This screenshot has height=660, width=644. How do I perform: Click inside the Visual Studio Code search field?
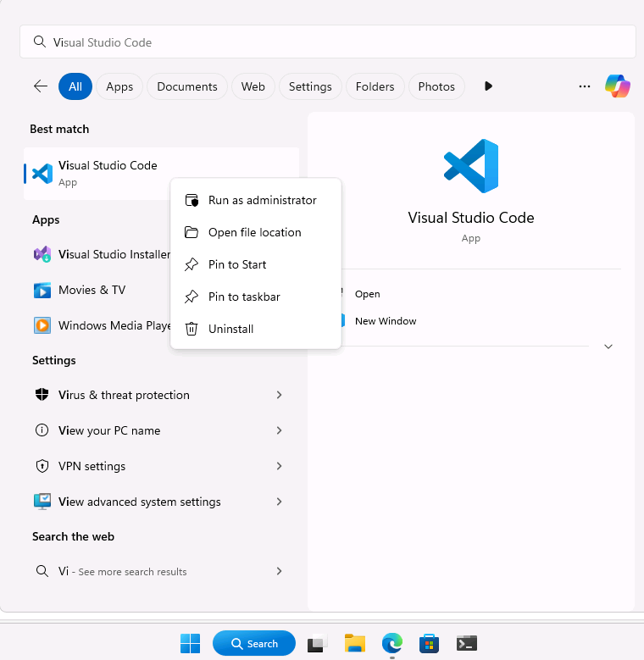click(x=327, y=42)
